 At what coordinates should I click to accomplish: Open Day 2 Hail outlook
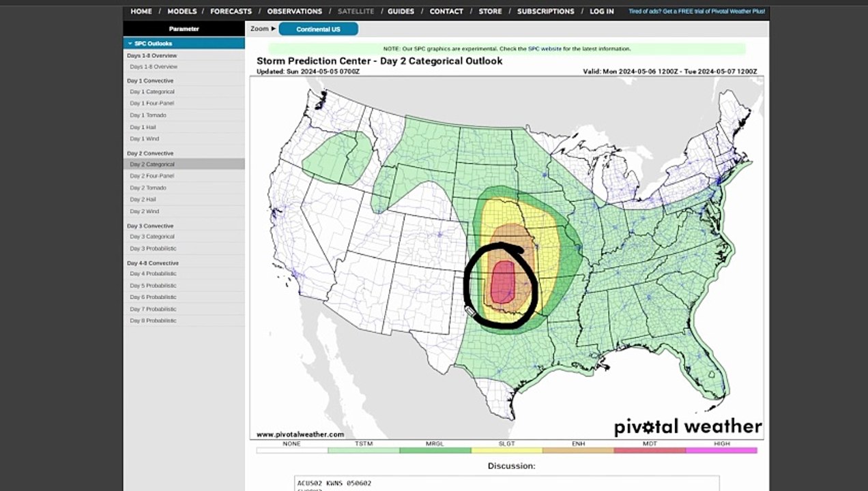pyautogui.click(x=143, y=200)
